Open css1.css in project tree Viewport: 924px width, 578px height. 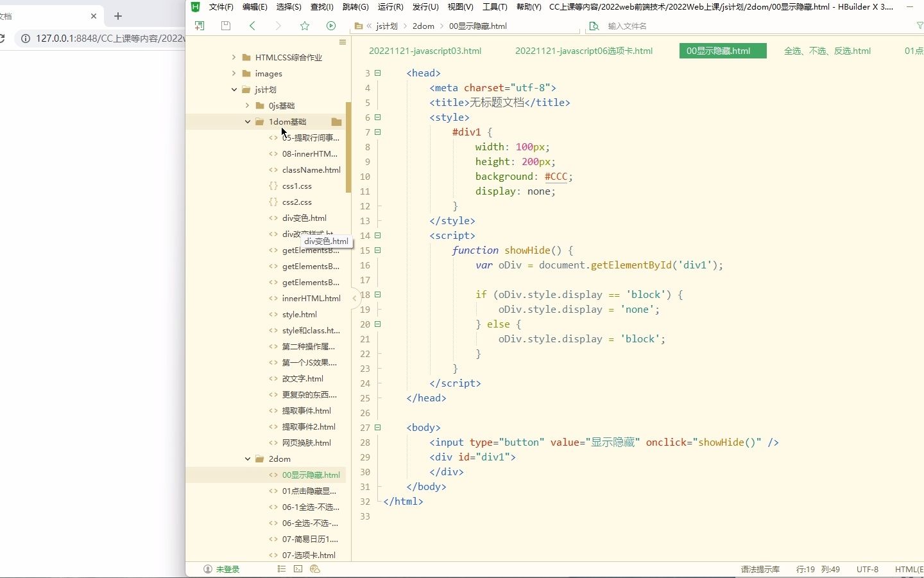pos(297,186)
